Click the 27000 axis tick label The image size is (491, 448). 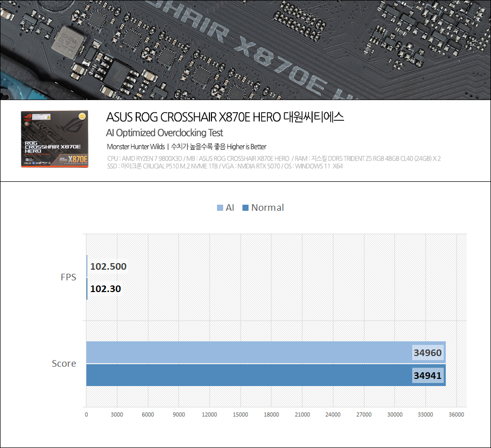click(364, 414)
